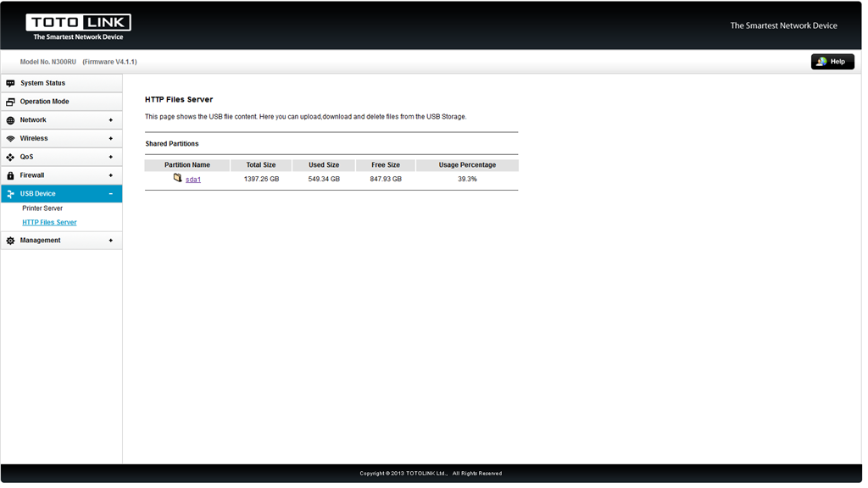
Task: Click the Wireless wifi signal icon
Action: pyautogui.click(x=10, y=139)
